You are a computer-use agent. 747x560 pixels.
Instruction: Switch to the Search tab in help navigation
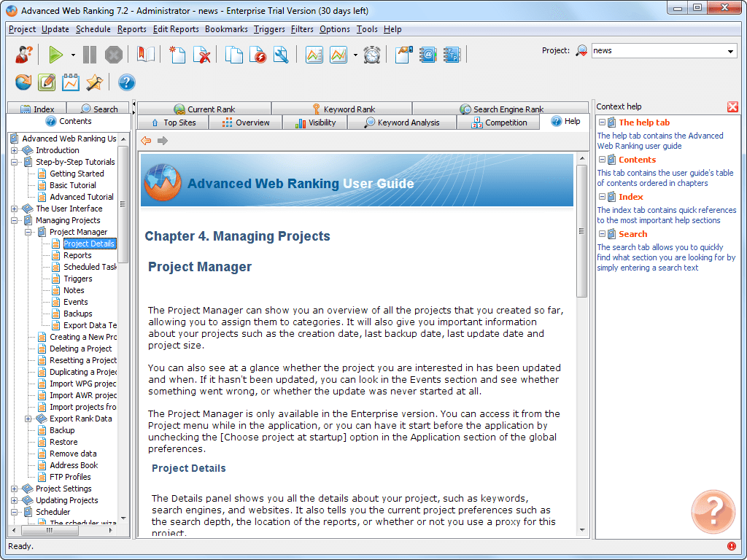coord(98,109)
